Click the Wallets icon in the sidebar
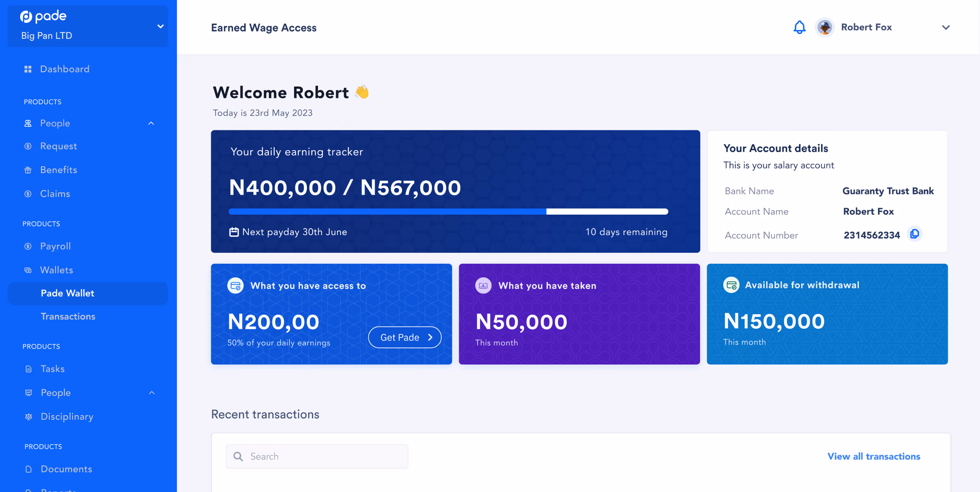The width and height of the screenshot is (980, 492). tap(28, 271)
